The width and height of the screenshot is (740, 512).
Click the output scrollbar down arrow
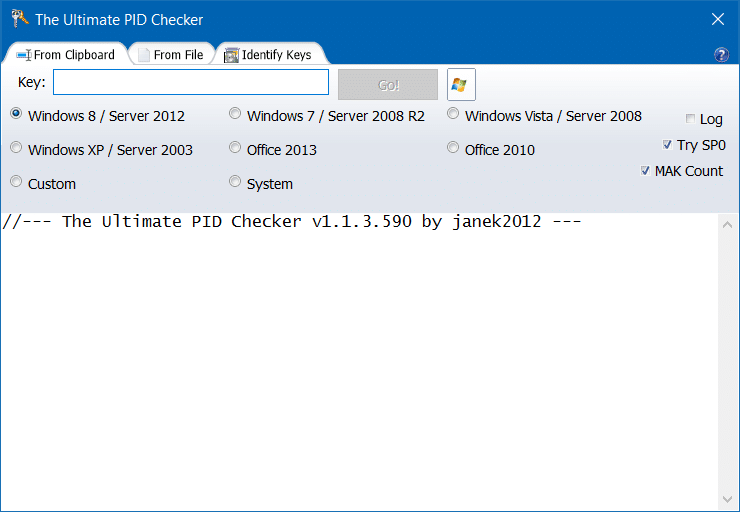coord(727,499)
